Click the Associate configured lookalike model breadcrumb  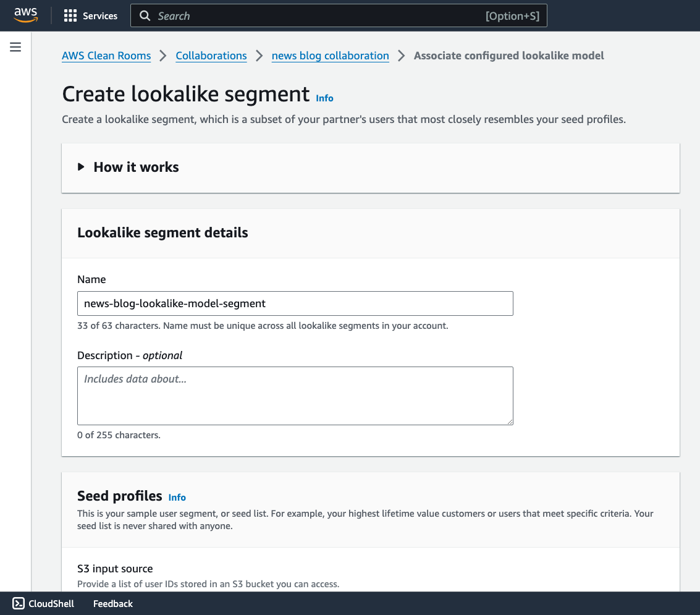point(508,56)
